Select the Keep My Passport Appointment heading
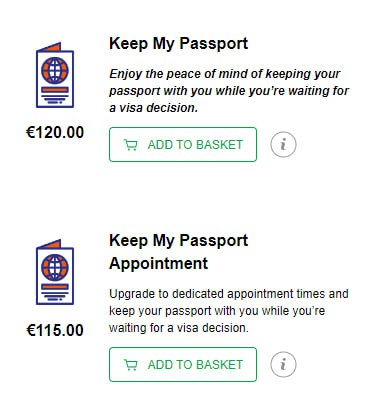Viewport: 376px width, 409px height. [x=178, y=252]
